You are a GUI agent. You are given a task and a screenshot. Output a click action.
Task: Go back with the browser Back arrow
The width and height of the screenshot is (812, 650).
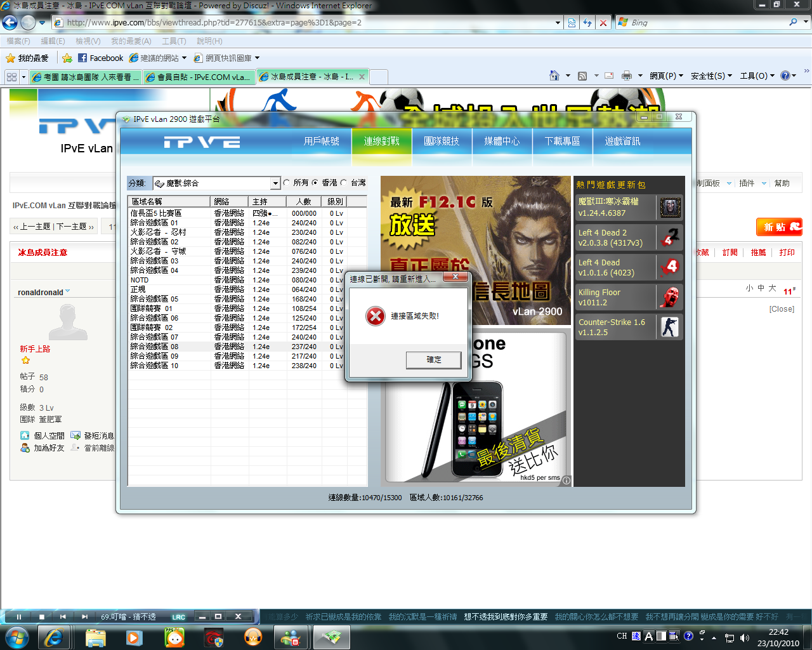10,22
